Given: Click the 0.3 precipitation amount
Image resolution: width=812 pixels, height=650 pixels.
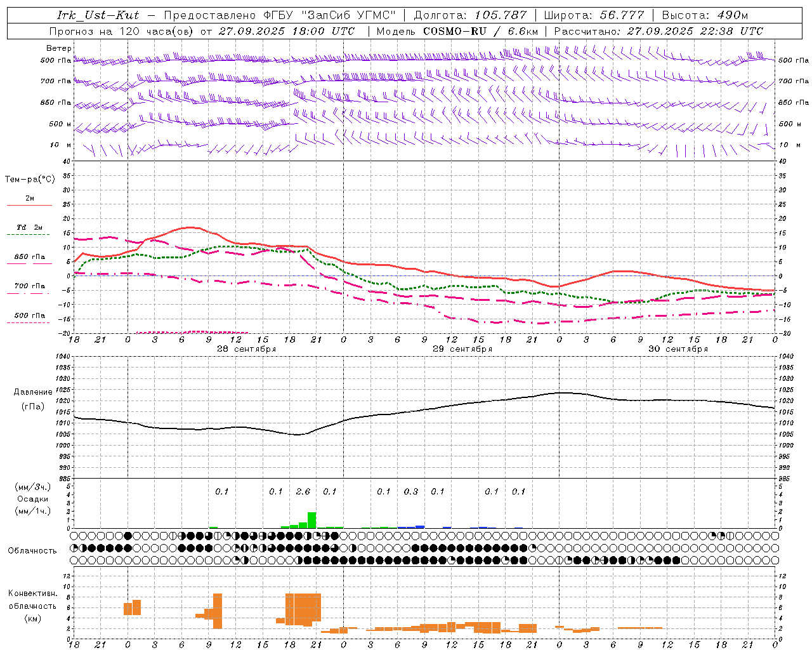Looking at the screenshot, I should point(411,491).
